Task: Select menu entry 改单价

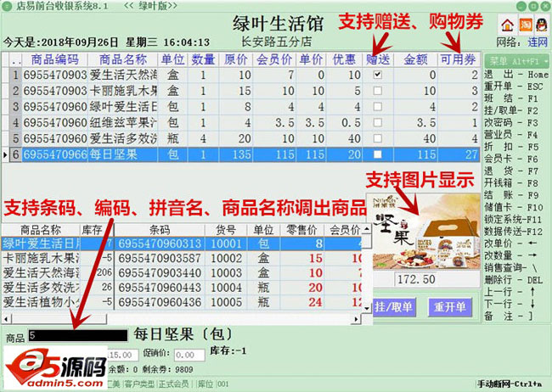Action: pos(510,244)
